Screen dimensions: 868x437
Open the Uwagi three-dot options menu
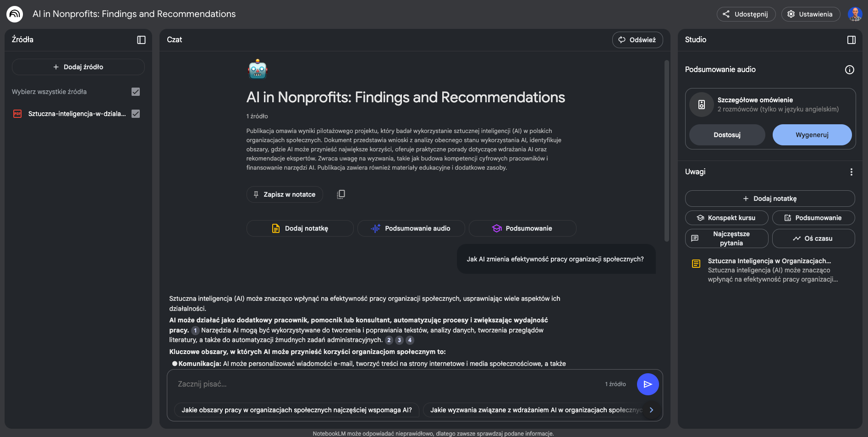[851, 172]
